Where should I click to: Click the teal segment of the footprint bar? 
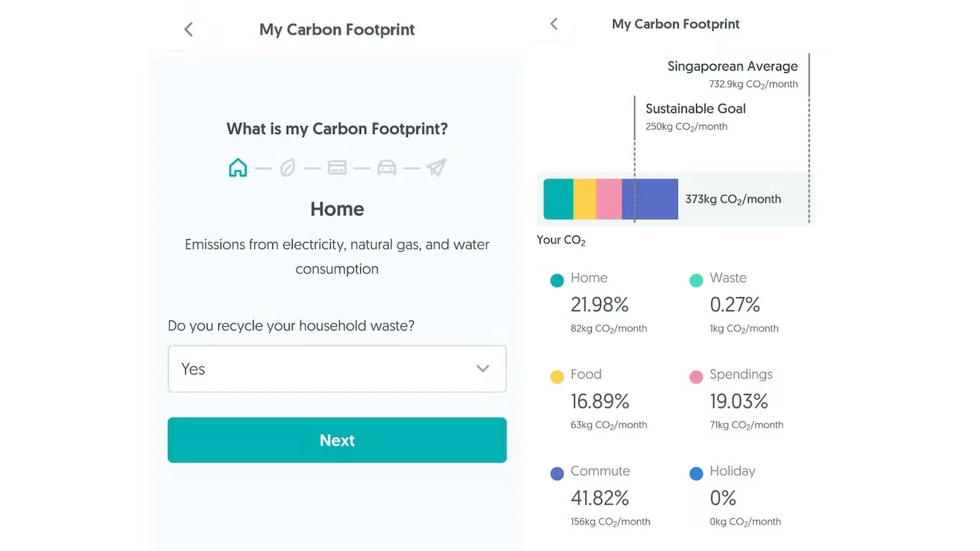[557, 199]
